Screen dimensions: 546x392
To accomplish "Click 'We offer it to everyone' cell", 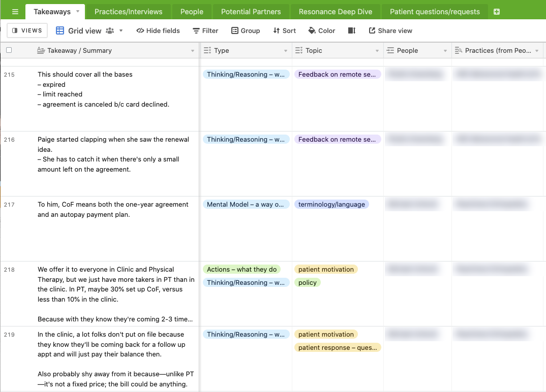I will [116, 293].
